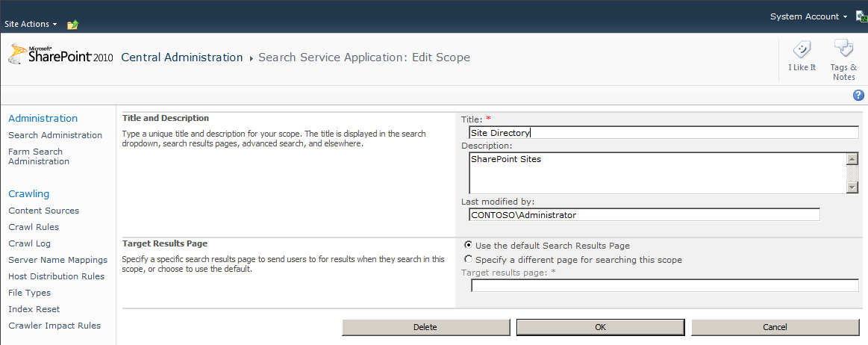
Task: Open the blue Help question-mark icon
Action: point(859,96)
